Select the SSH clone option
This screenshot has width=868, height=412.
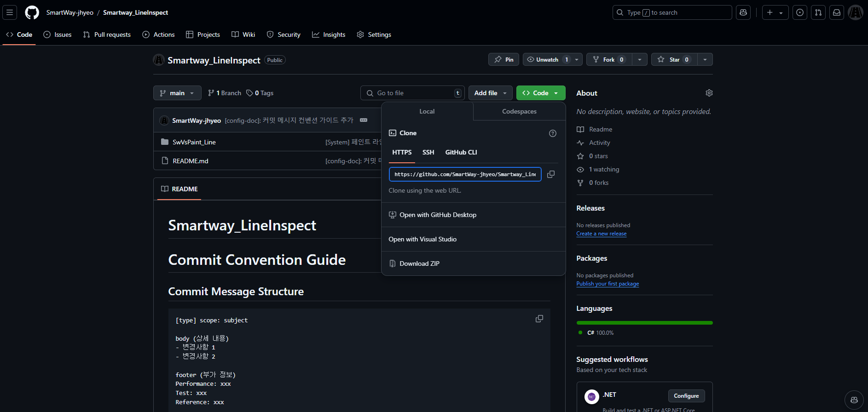[x=428, y=152]
